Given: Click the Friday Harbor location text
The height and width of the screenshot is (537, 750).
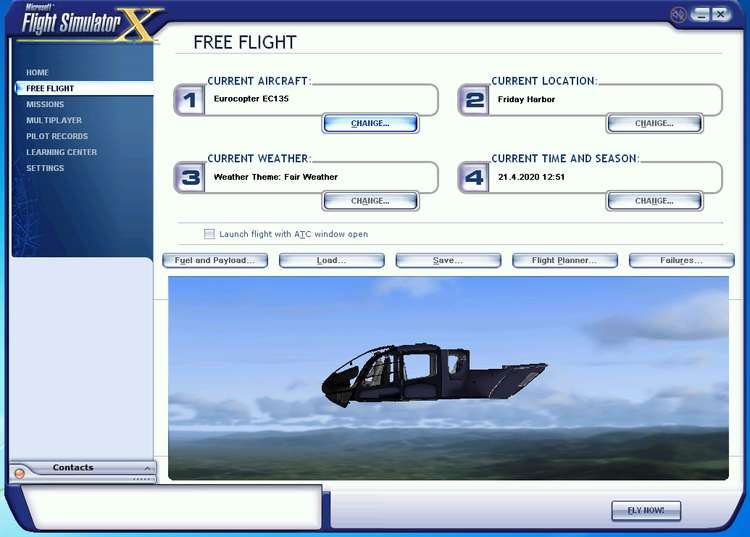Looking at the screenshot, I should (x=526, y=99).
